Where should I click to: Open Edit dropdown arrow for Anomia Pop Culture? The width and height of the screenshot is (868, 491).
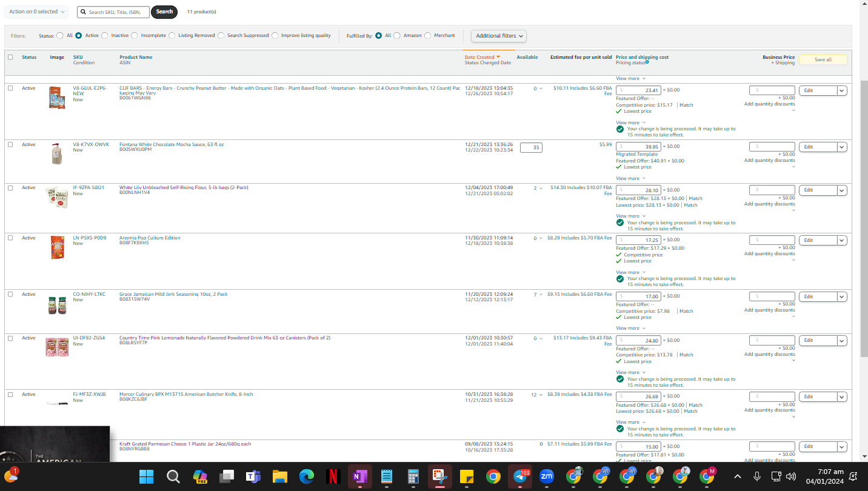pyautogui.click(x=842, y=240)
